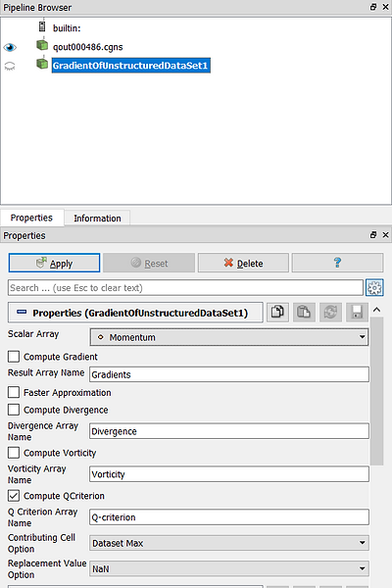Switch to the Information tab
The width and height of the screenshot is (392, 588).
click(x=97, y=219)
